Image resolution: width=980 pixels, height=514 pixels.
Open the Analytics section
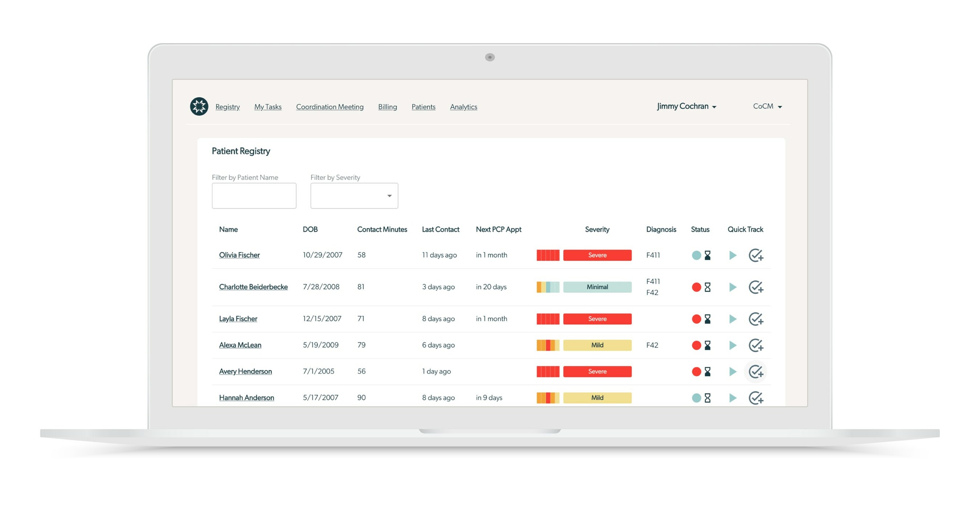tap(463, 107)
